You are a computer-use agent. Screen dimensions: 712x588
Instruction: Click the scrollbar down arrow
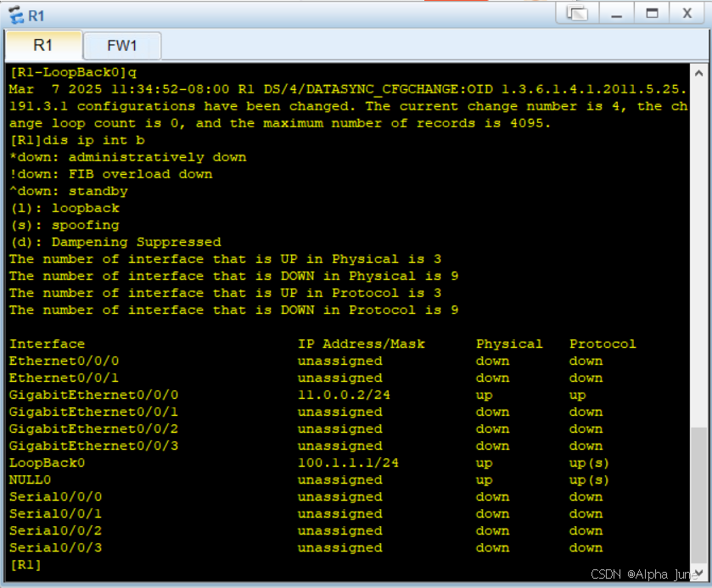pyautogui.click(x=698, y=573)
